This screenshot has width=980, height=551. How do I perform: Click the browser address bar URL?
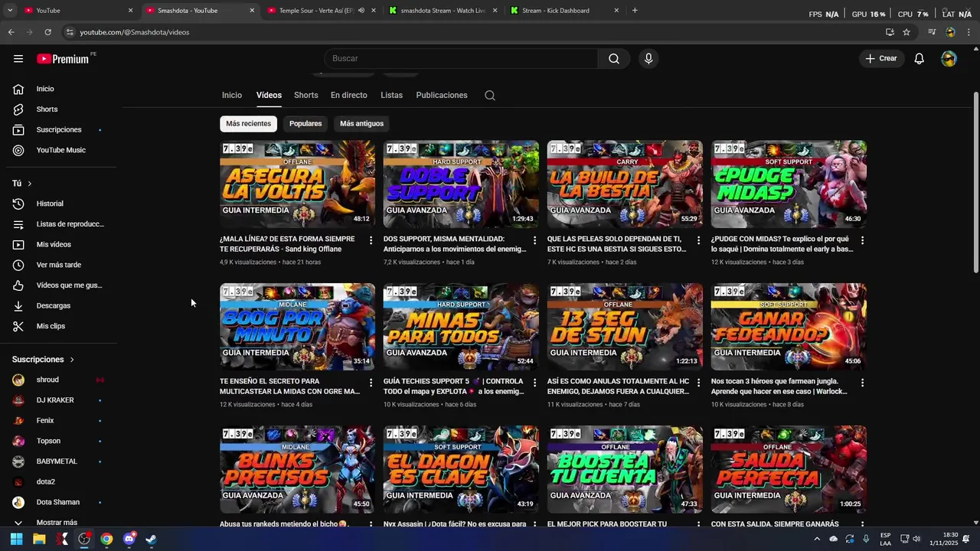pos(135,32)
